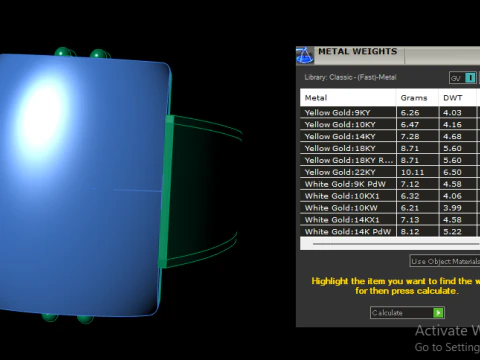Click the 6.32 grams cell

tap(417, 196)
